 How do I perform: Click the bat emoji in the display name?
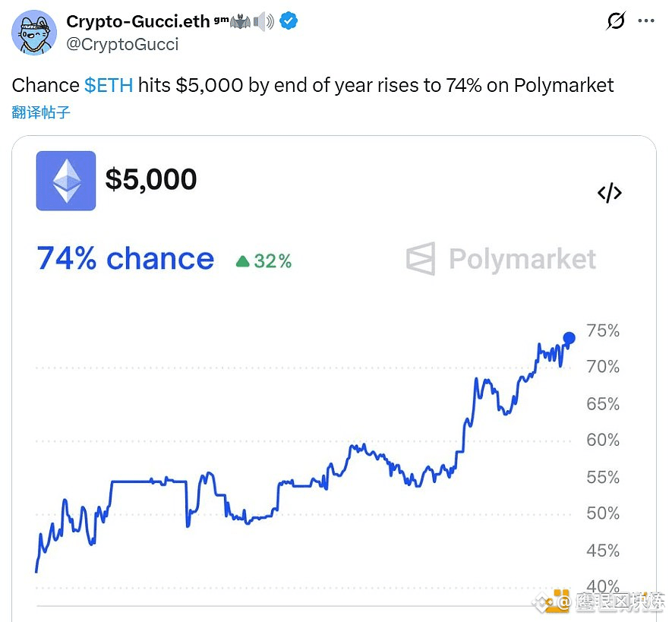240,21
